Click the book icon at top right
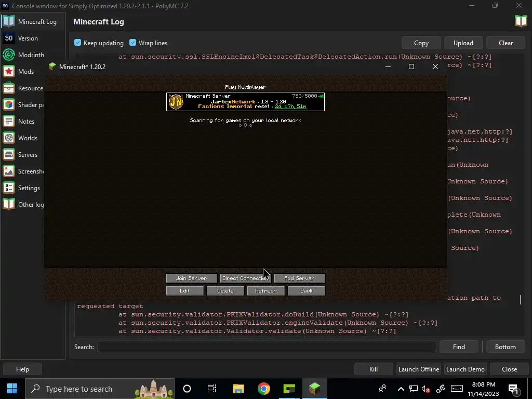Screen dimensions: 532x399 pyautogui.click(x=521, y=21)
